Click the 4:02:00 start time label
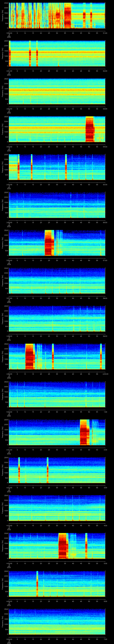The height and width of the screenshot is (644, 114). tap(9, 487)
